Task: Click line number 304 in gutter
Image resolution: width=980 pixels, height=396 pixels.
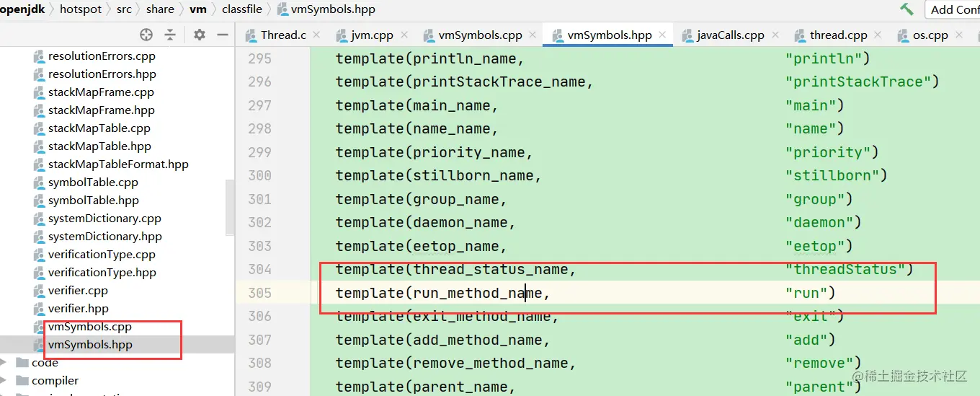Action: tap(259, 270)
